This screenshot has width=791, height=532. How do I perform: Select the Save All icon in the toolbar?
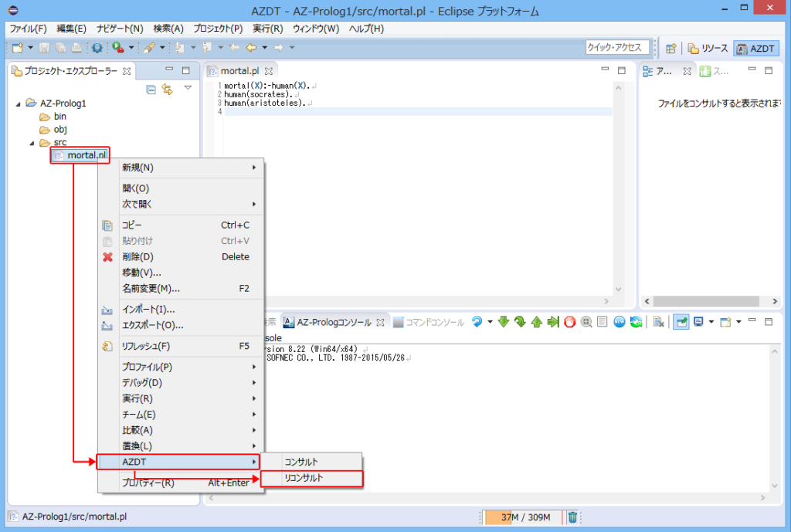click(61, 48)
